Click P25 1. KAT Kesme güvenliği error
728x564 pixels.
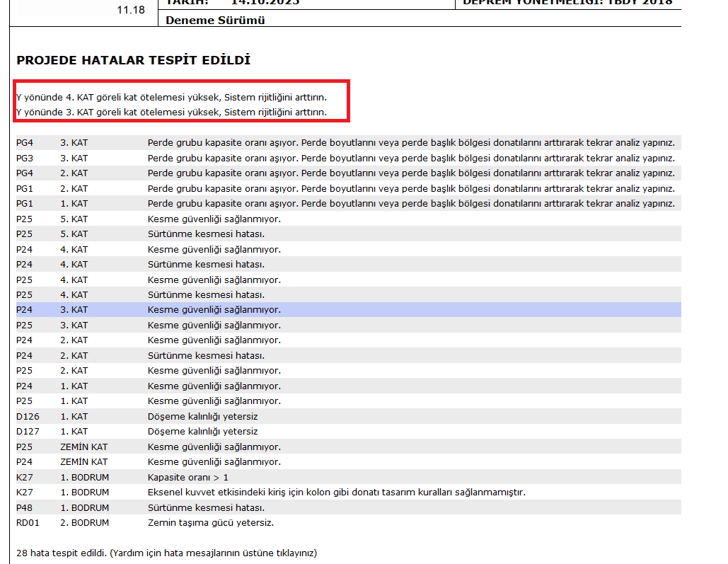tap(214, 401)
